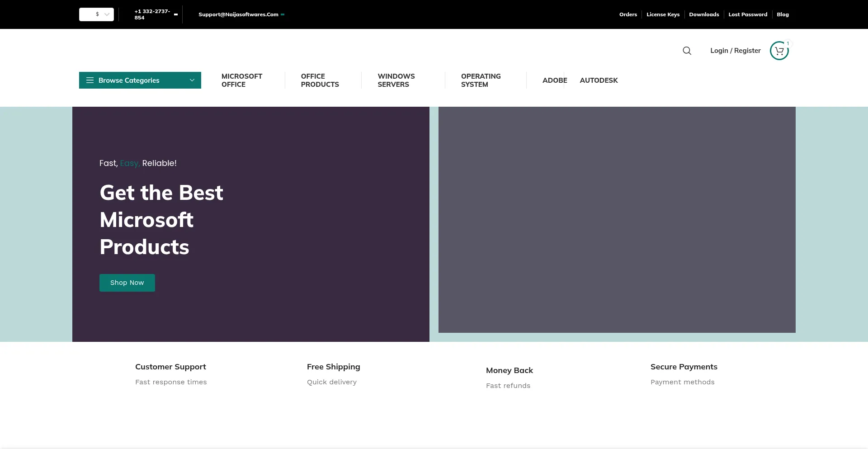
Task: Click the Fast, Easy, Reliable! tagline
Action: tap(138, 163)
